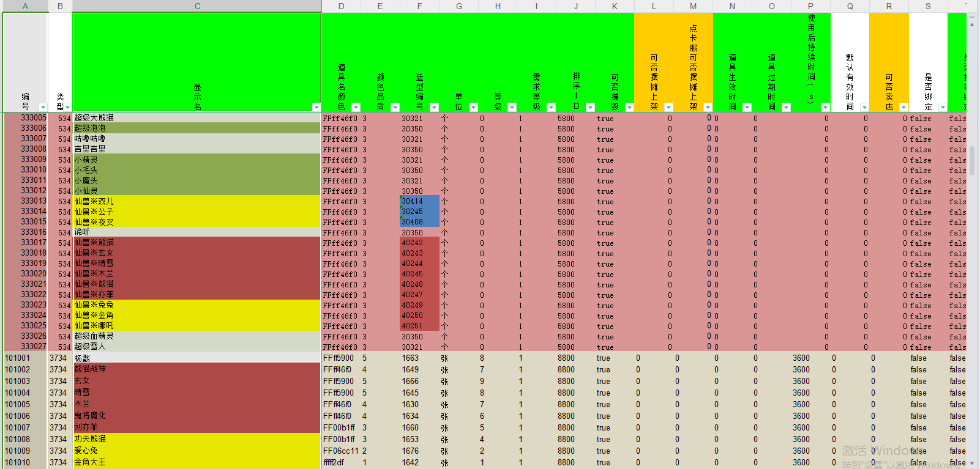The height and width of the screenshot is (469, 980).
Task: Click the cell with name 金角大王
Action: click(x=196, y=462)
